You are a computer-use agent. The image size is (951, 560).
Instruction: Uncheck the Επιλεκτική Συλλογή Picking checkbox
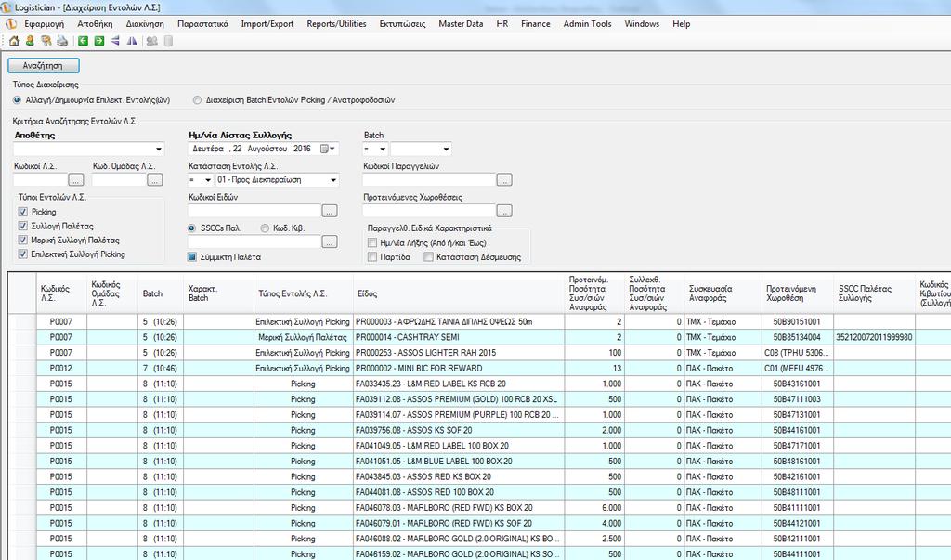[23, 254]
